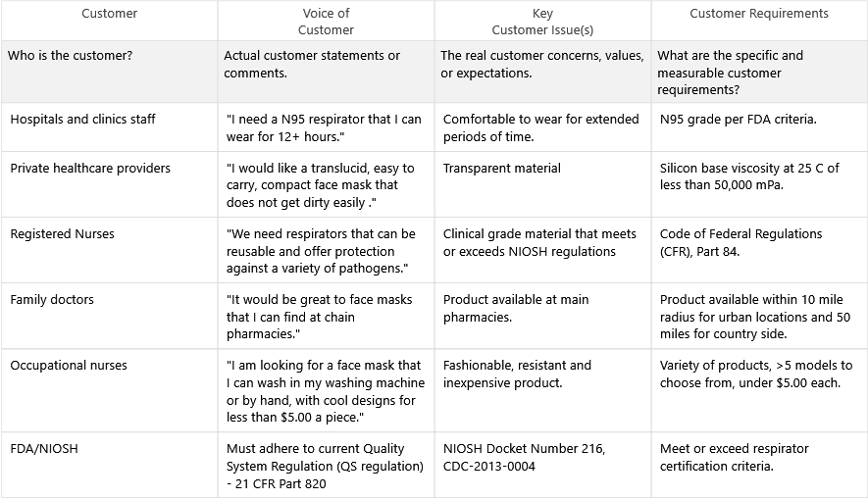Select the "NIOSH Docket Number 216" cell
This screenshot has width=868, height=500.
point(524,457)
